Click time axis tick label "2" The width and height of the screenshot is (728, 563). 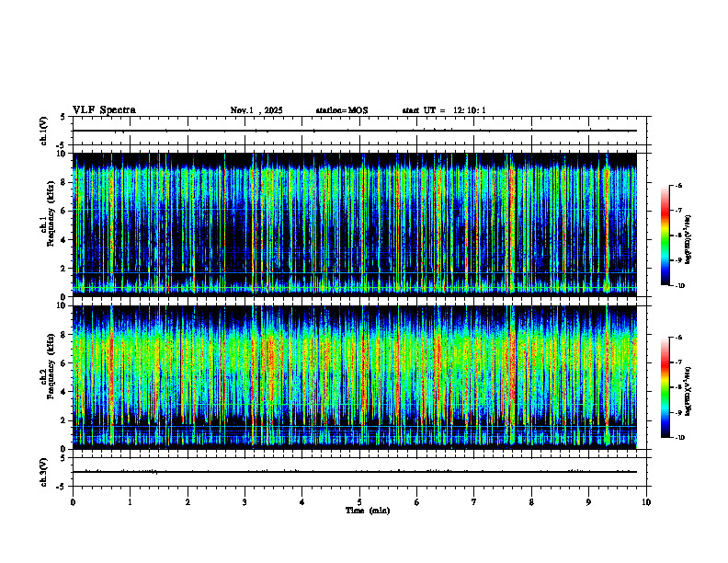coord(188,502)
